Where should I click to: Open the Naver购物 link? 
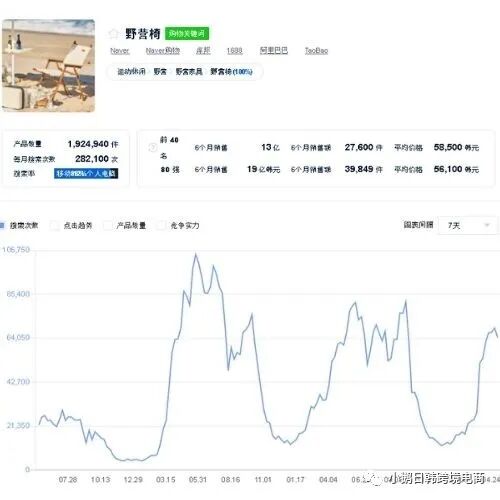[x=163, y=51]
